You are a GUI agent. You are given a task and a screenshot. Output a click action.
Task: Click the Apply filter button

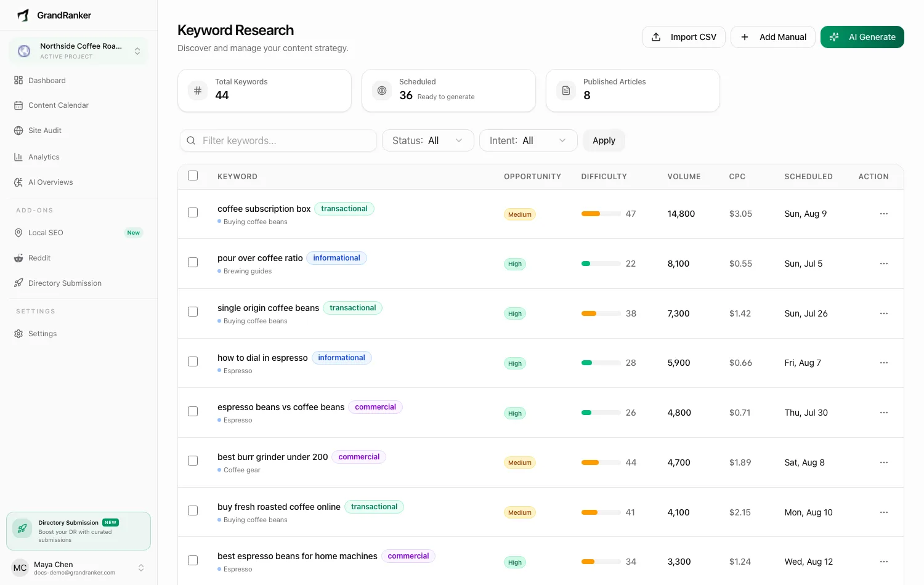point(604,140)
